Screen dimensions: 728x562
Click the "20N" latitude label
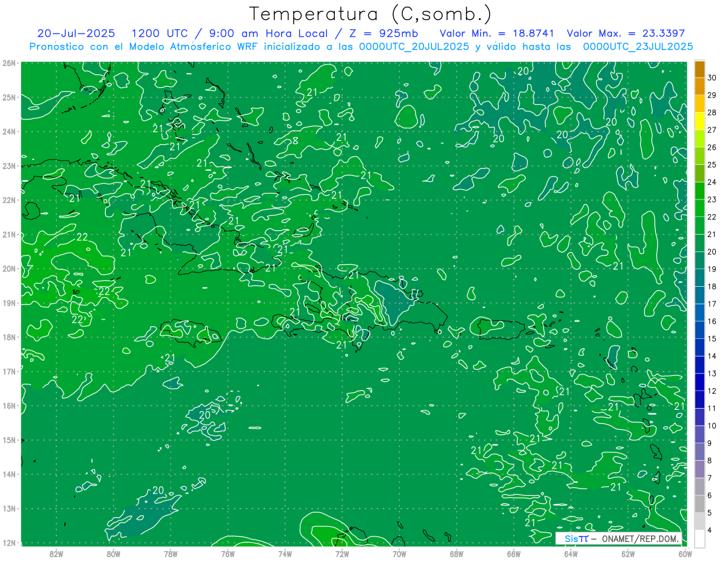pyautogui.click(x=8, y=269)
